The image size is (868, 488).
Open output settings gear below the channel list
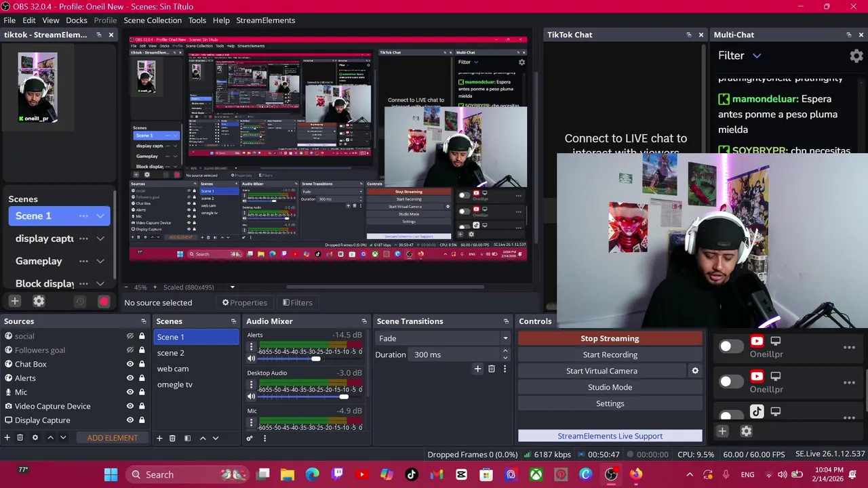tap(746, 431)
